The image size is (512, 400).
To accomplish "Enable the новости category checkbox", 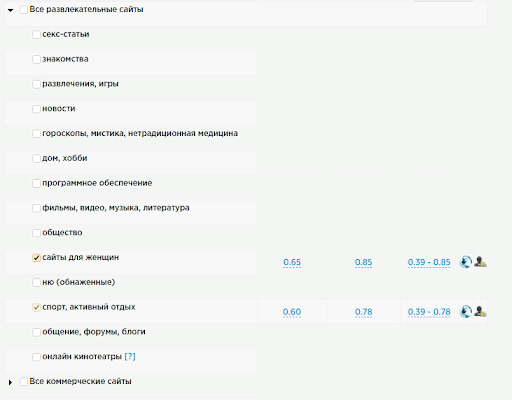I will coord(36,109).
